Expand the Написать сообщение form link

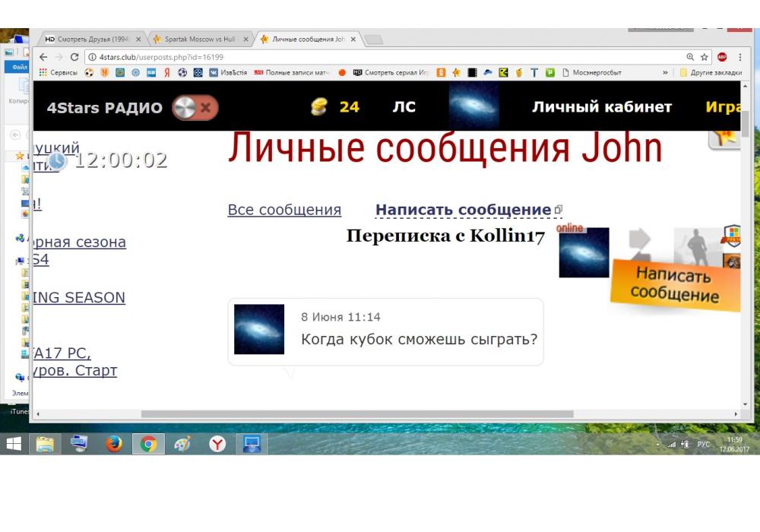tap(463, 210)
